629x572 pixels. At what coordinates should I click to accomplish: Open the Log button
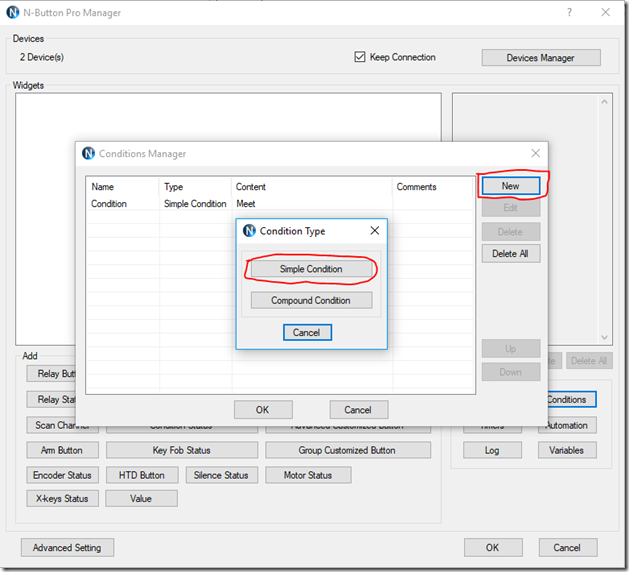(x=492, y=450)
